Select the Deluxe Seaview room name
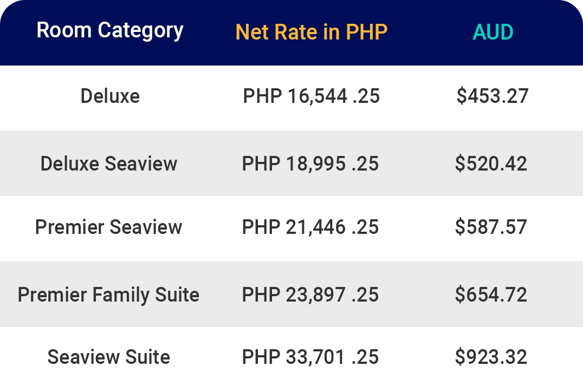 click(x=108, y=164)
